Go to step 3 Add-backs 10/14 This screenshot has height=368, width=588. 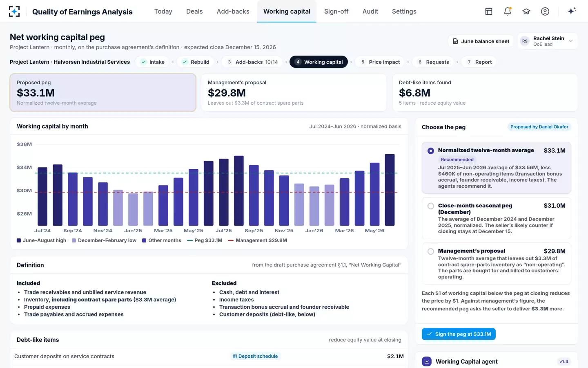pos(252,62)
